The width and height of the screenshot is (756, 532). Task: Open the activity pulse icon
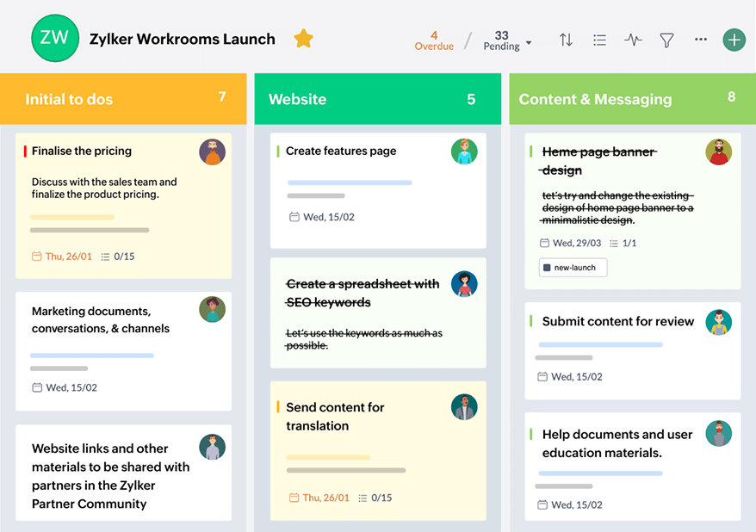click(633, 40)
